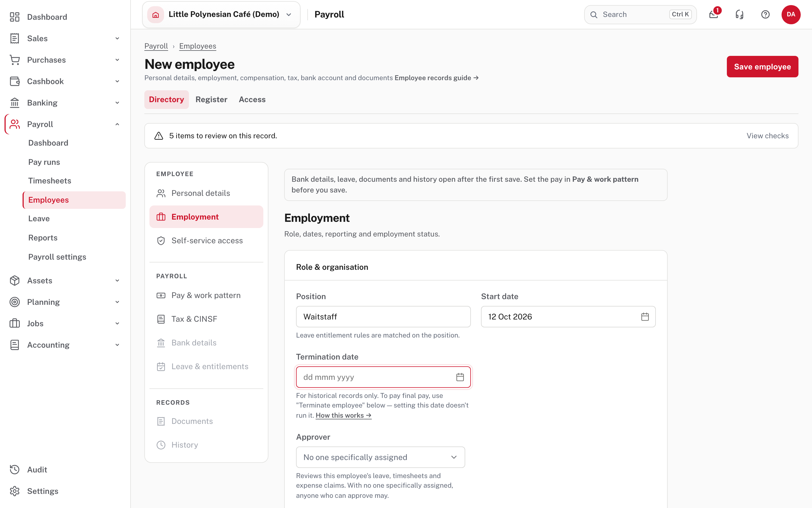Image resolution: width=812 pixels, height=508 pixels.
Task: Click the Save employee button
Action: [762, 67]
